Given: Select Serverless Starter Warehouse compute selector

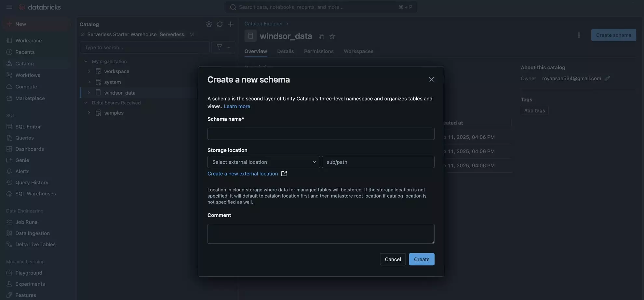Looking at the screenshot, I should (x=137, y=34).
